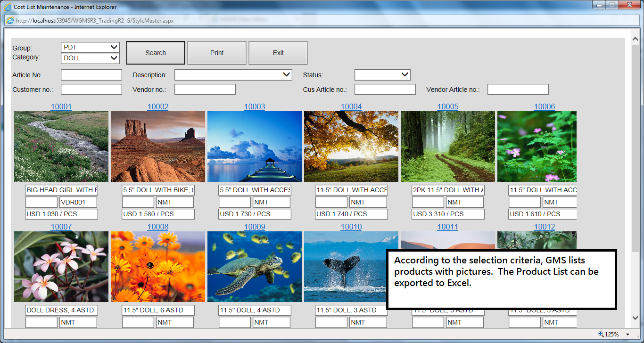The image size is (644, 343).
Task: Click the BIG HEAD GIRL description field
Action: 62,190
